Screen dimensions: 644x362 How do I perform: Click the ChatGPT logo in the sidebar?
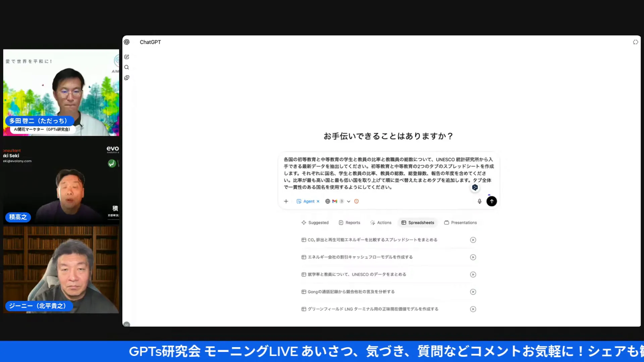pos(126,42)
